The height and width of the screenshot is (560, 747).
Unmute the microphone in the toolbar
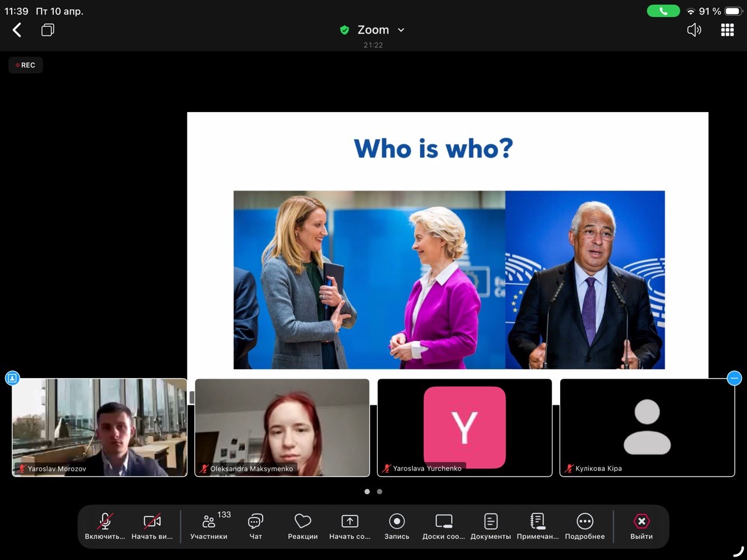(x=105, y=521)
